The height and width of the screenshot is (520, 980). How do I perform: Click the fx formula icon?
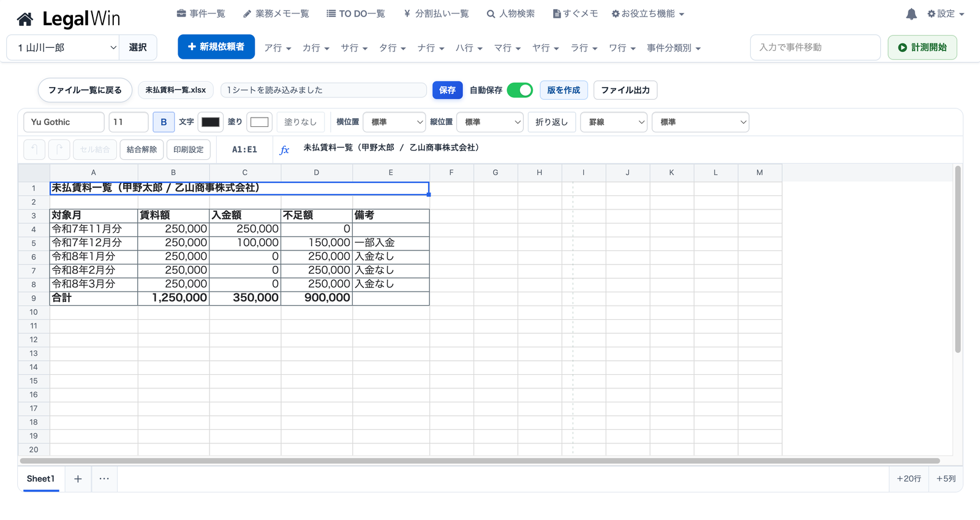284,149
